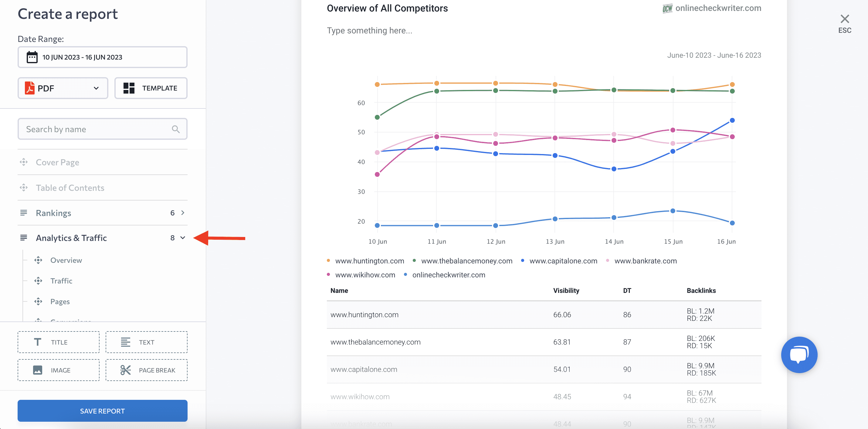Add a TITLE block
Screen dimensions: 868x429
coord(59,342)
